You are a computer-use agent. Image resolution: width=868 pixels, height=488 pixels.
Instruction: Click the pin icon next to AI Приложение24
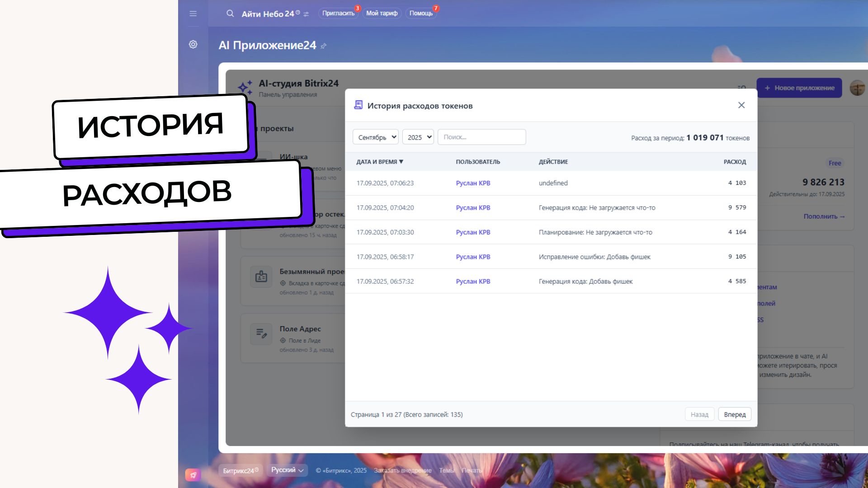pos(323,46)
